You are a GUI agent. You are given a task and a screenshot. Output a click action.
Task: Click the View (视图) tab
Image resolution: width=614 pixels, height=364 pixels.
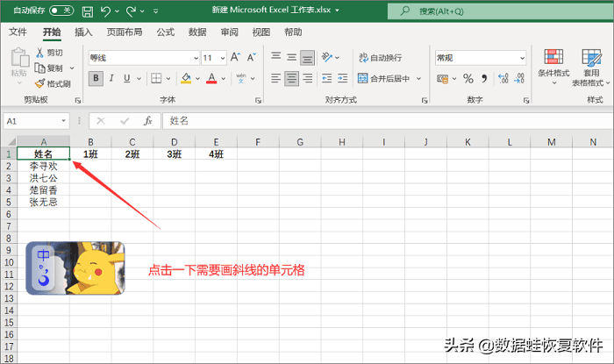coord(261,32)
